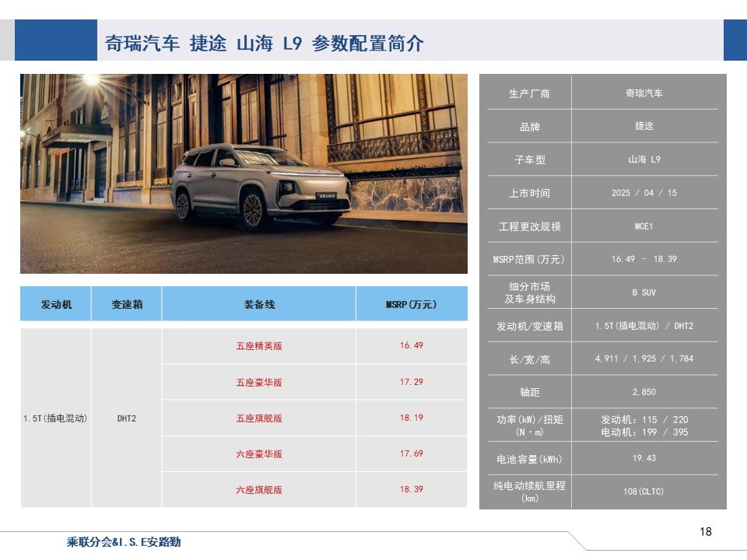Click the 18.39 price of 六座旗舰版

(x=412, y=489)
